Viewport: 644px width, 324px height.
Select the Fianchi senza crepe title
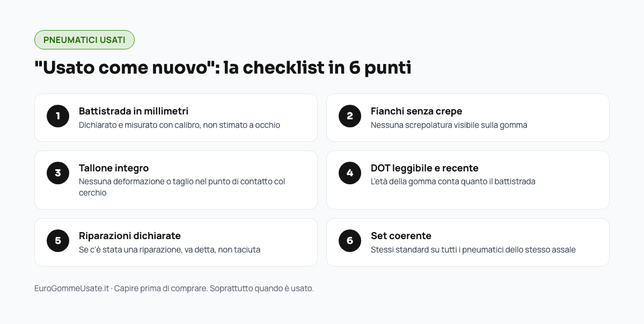pyautogui.click(x=416, y=111)
